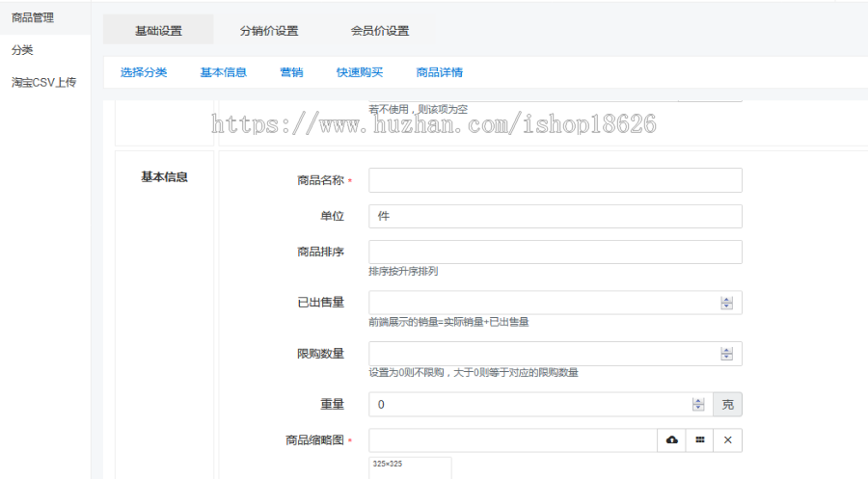The image size is (868, 479).
Task: Click the 若不使用,则该项为空 hint
Action: [x=418, y=110]
